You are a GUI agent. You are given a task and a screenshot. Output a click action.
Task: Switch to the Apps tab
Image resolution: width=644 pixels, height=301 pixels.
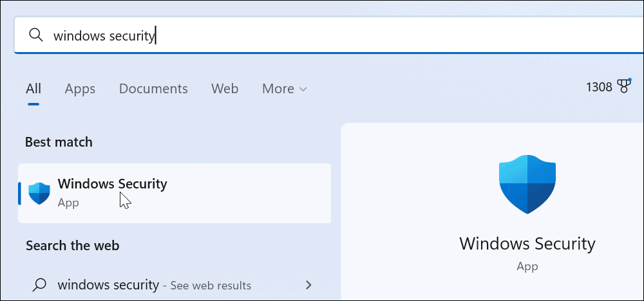pyautogui.click(x=80, y=89)
